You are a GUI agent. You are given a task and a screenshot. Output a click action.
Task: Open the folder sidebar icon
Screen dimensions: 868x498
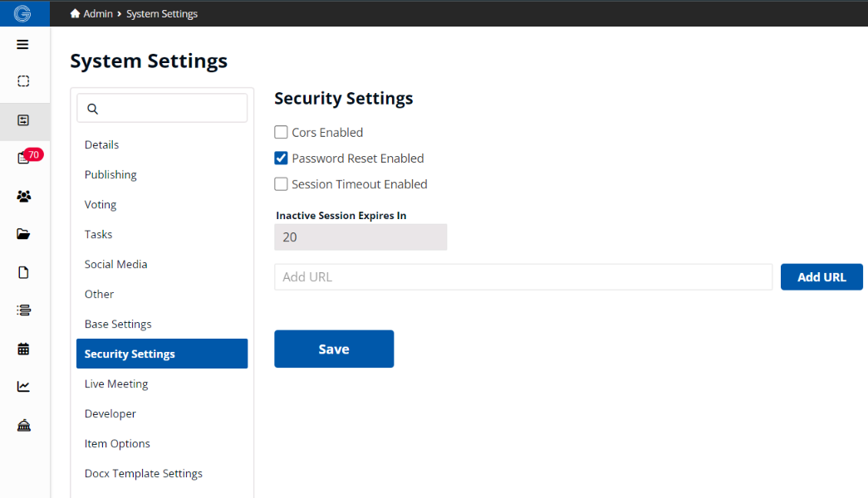click(x=23, y=234)
